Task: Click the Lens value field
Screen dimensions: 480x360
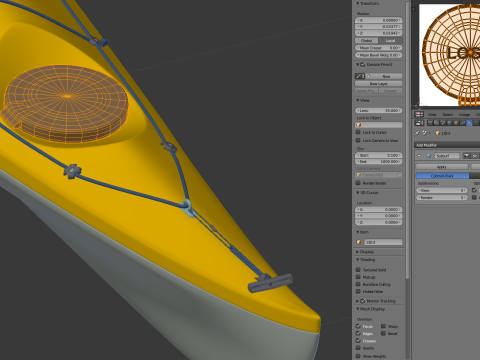Action: pos(379,110)
